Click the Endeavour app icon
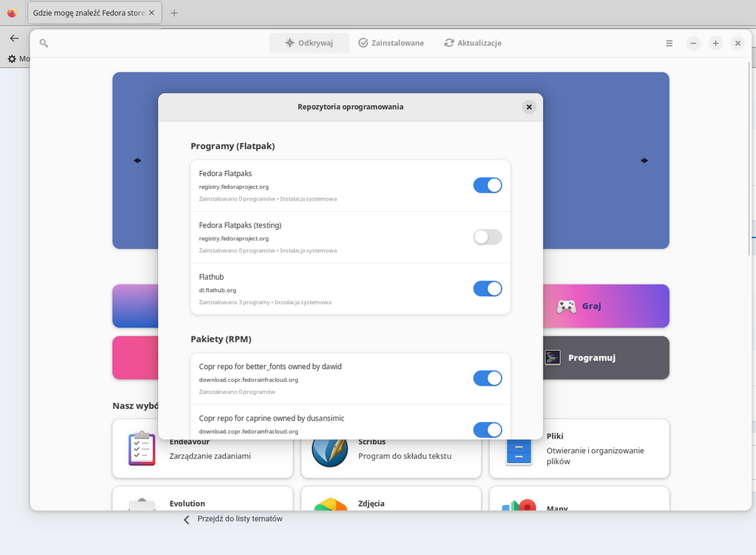The image size is (756, 555). [x=141, y=448]
